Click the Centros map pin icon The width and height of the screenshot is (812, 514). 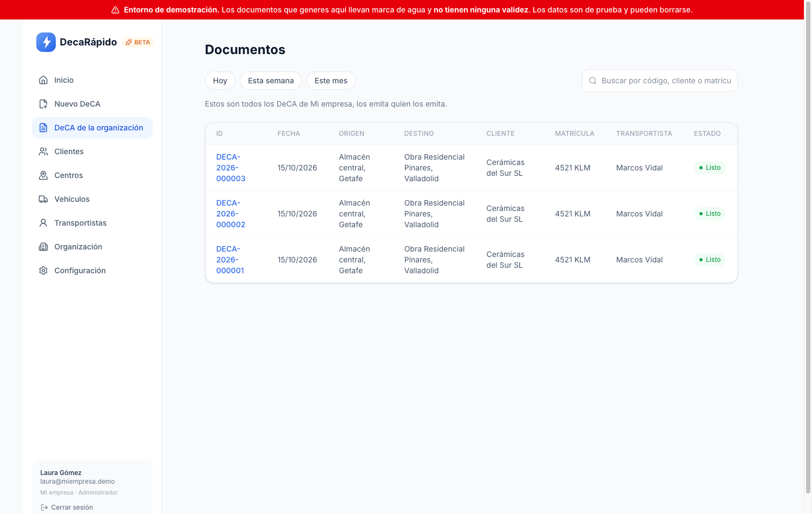pyautogui.click(x=43, y=175)
